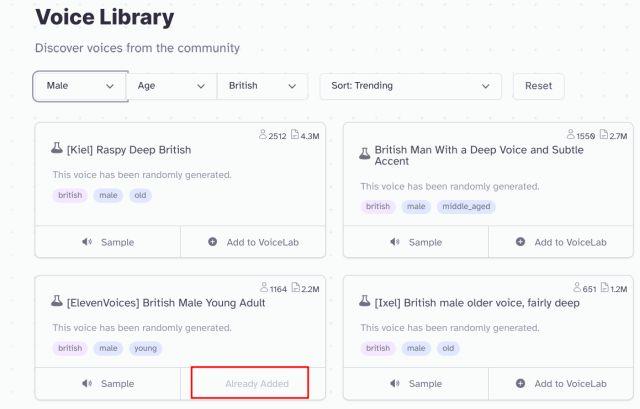
Task: Click the users count icon showing 2512
Action: coord(260,136)
